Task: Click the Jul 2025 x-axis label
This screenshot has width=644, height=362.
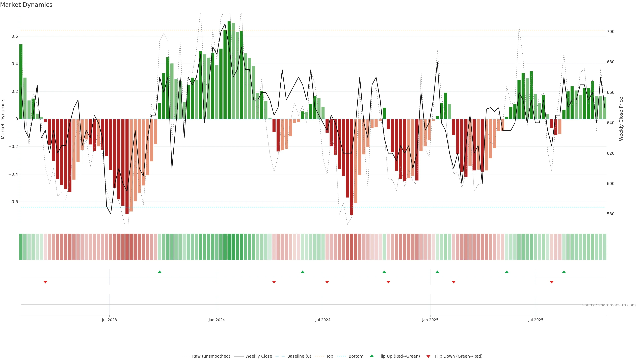Action: [536, 320]
